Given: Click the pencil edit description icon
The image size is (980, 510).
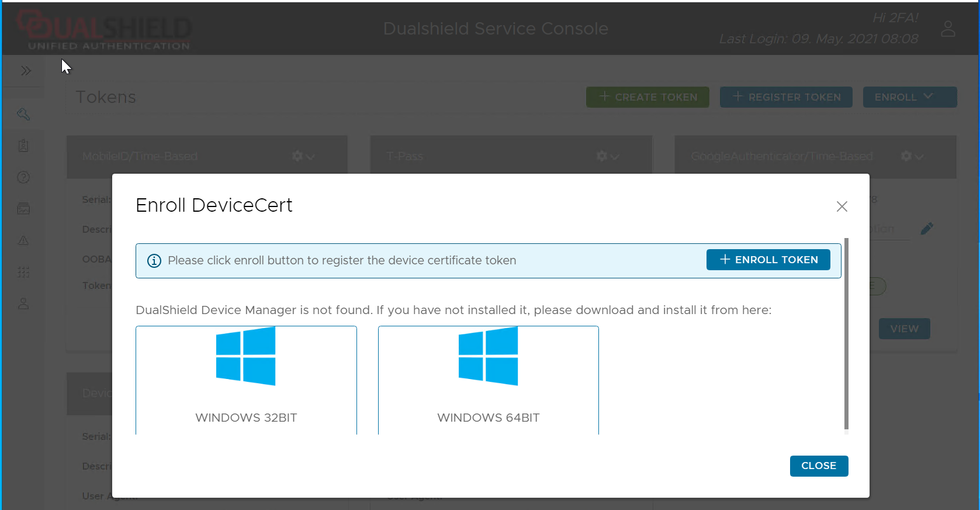Looking at the screenshot, I should tap(927, 229).
